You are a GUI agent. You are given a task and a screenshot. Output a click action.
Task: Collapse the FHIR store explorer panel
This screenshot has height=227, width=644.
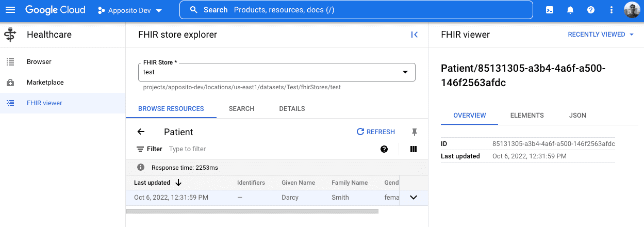pos(414,35)
